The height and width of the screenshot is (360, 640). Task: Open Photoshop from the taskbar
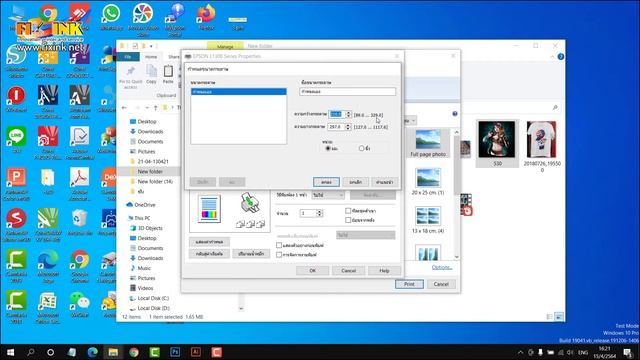click(175, 352)
